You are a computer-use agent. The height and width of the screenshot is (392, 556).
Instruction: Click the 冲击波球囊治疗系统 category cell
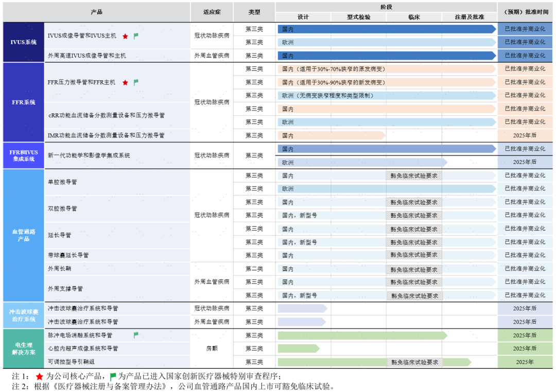click(23, 315)
